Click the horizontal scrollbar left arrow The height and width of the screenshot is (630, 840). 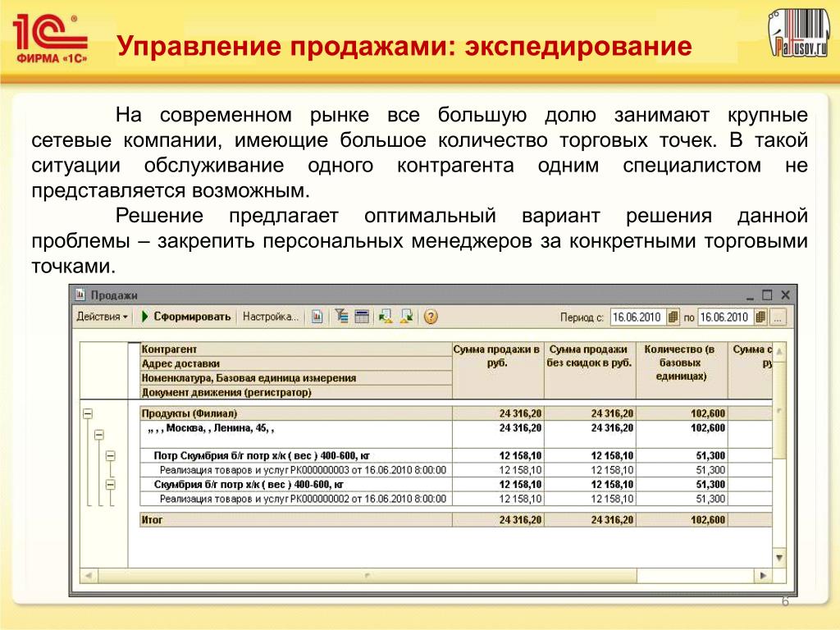pos(89,575)
